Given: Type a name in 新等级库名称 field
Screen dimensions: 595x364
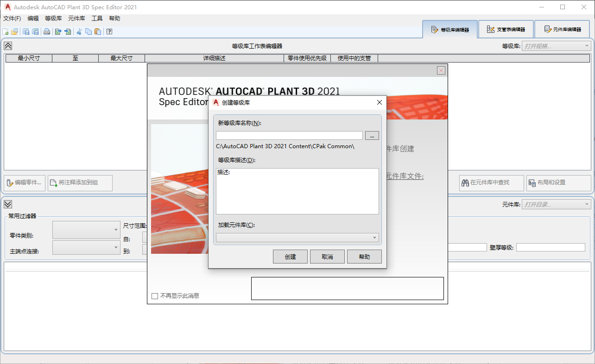Looking at the screenshot, I should click(x=289, y=135).
